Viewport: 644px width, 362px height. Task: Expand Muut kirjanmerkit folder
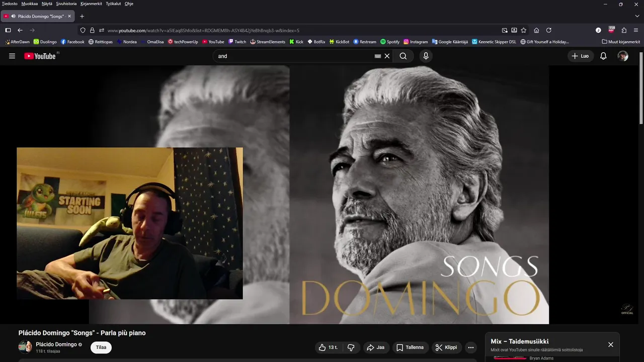coord(621,42)
